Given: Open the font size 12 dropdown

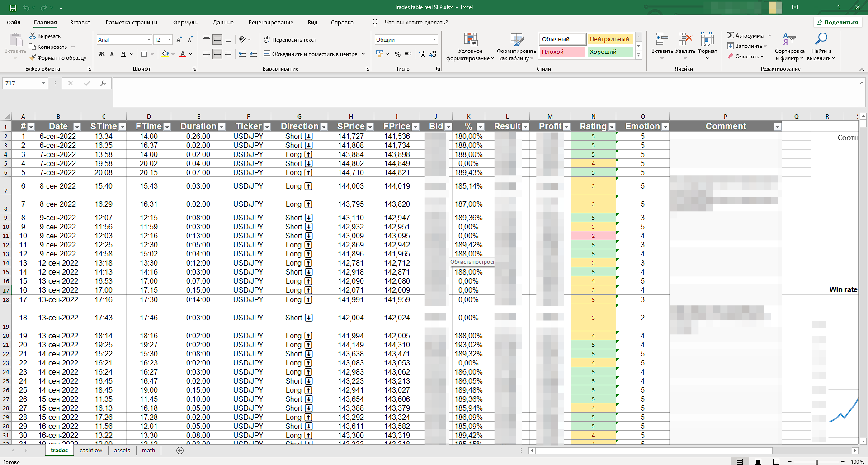Looking at the screenshot, I should (170, 40).
